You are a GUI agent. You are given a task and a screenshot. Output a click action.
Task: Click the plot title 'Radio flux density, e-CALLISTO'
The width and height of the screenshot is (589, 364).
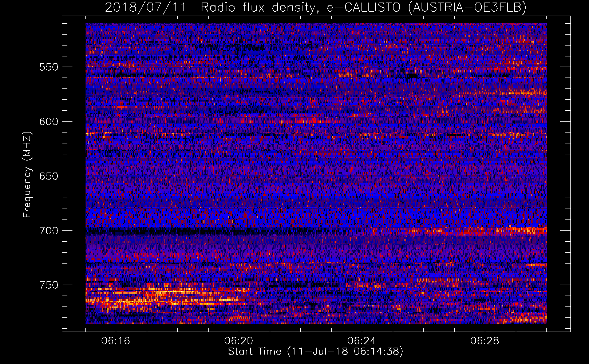(x=300, y=7)
